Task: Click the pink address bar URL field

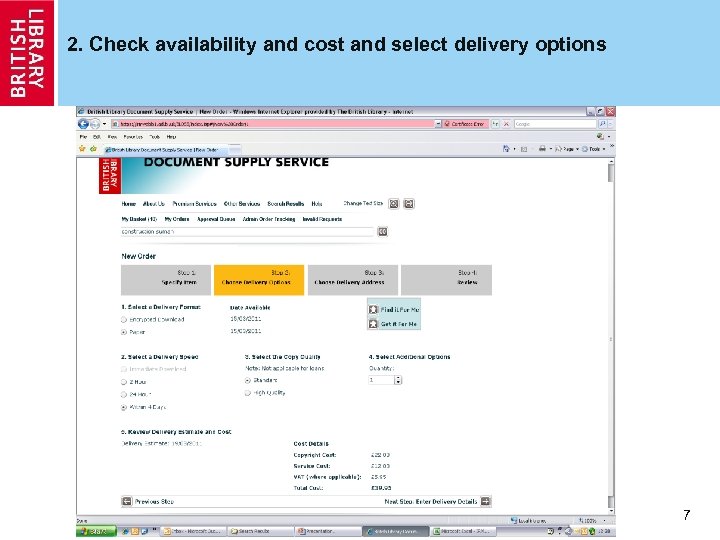Action: tap(273, 124)
